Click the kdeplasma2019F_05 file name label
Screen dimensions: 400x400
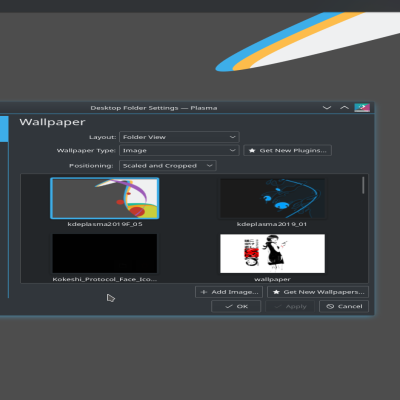coord(105,224)
